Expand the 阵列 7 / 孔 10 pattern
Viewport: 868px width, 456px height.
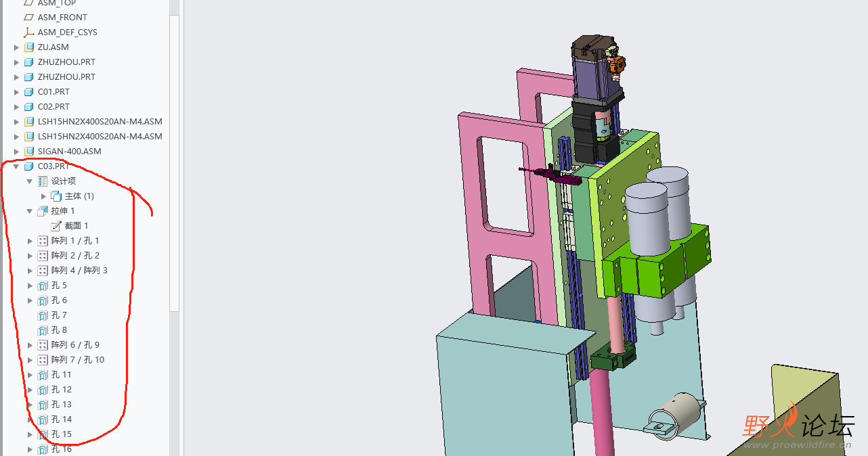[x=30, y=360]
